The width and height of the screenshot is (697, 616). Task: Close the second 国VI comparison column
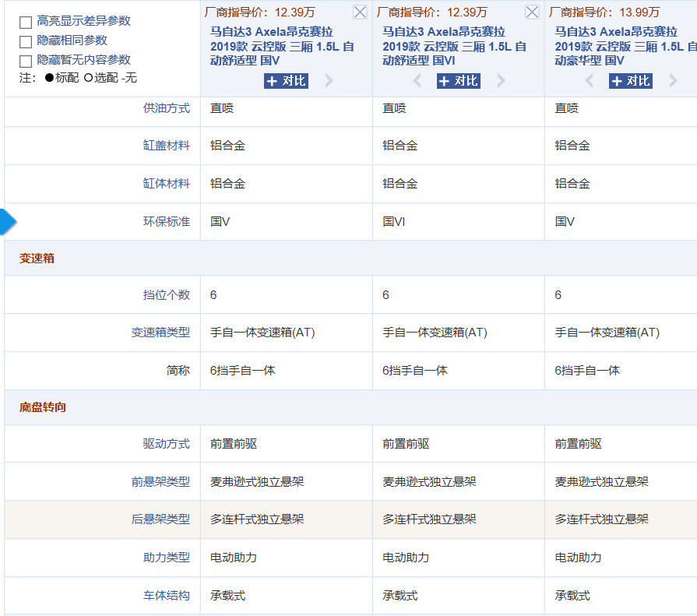(531, 12)
